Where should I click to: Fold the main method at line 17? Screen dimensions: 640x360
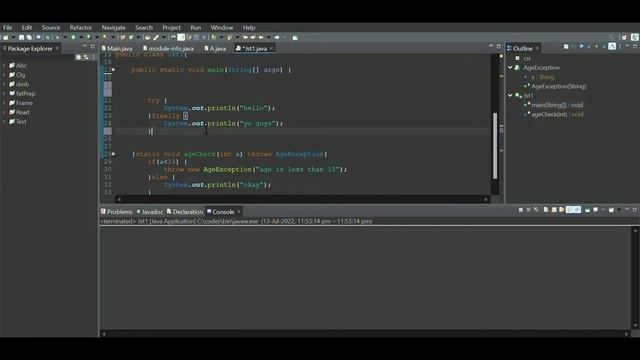tap(113, 69)
